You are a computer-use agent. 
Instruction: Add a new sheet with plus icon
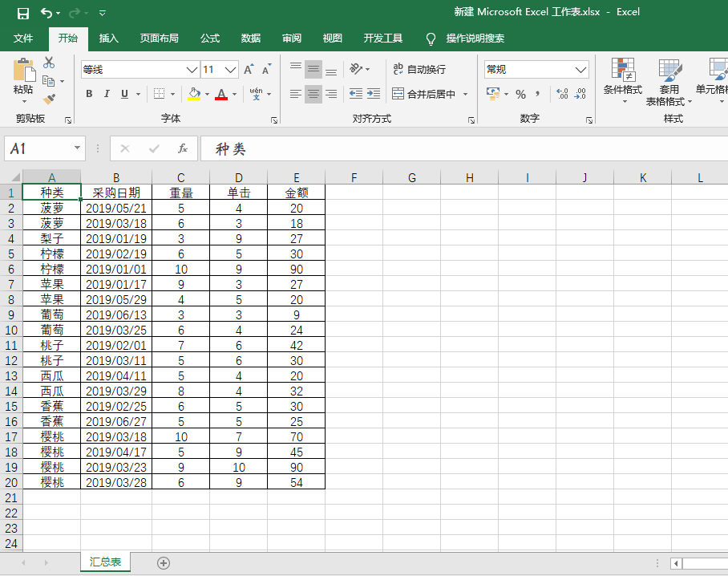[x=164, y=563]
